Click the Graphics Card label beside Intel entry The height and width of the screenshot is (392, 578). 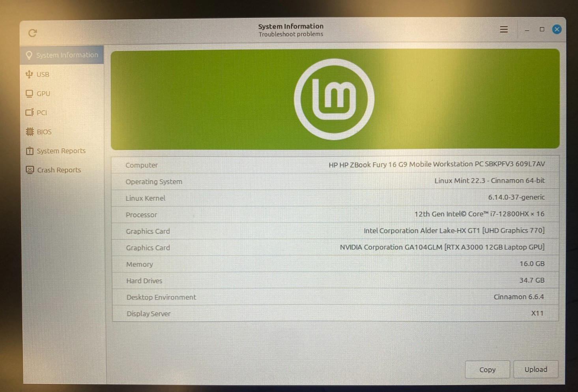click(x=148, y=231)
